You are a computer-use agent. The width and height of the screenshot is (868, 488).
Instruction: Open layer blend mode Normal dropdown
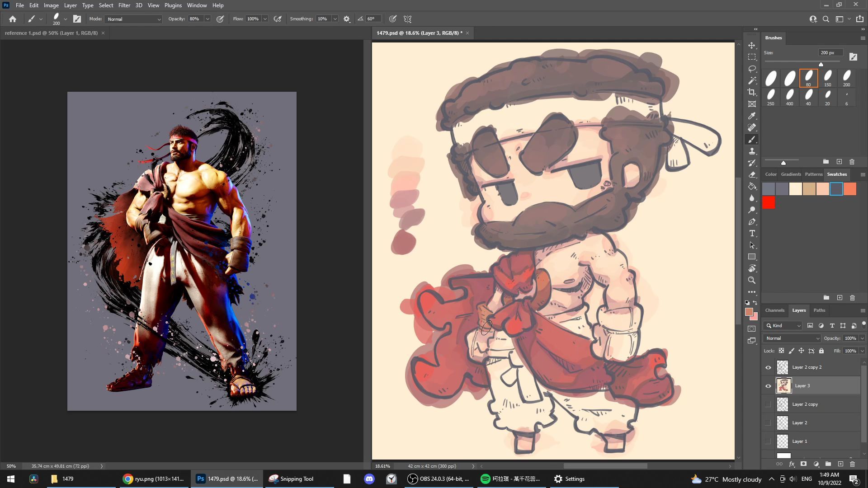[x=792, y=338]
